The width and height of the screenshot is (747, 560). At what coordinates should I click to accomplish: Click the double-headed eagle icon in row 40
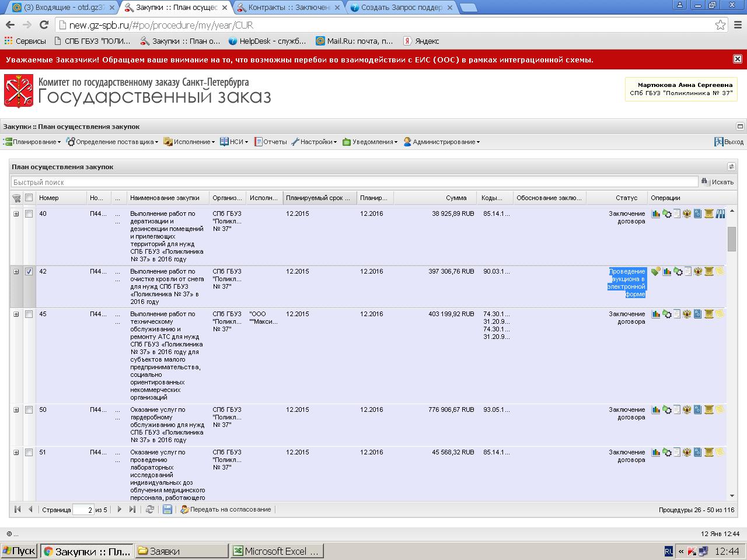click(687, 214)
